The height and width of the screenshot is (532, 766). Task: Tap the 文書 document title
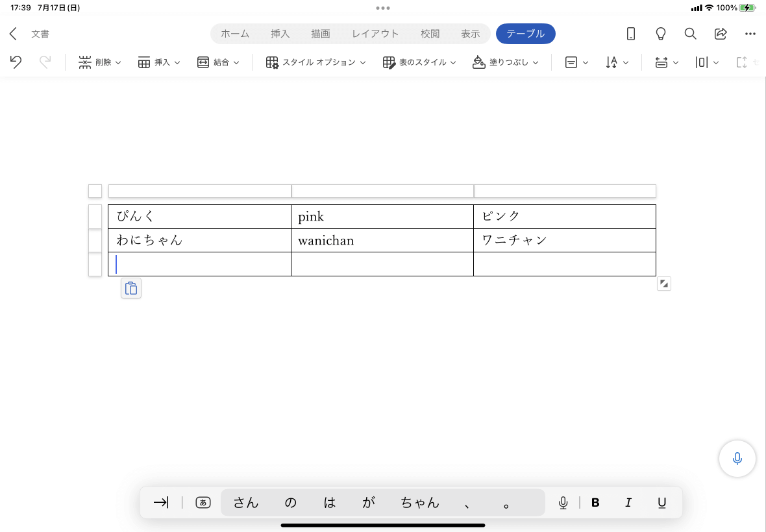tap(40, 34)
